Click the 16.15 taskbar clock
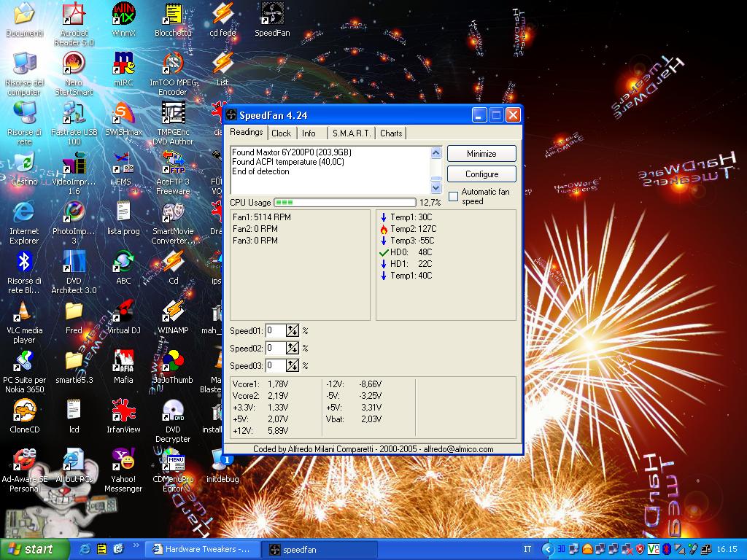The height and width of the screenshot is (560, 747). click(x=727, y=550)
